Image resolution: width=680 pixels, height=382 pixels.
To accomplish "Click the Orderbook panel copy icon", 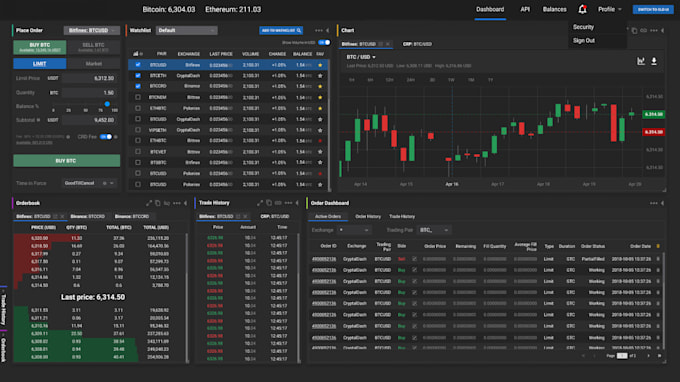I will (x=158, y=203).
